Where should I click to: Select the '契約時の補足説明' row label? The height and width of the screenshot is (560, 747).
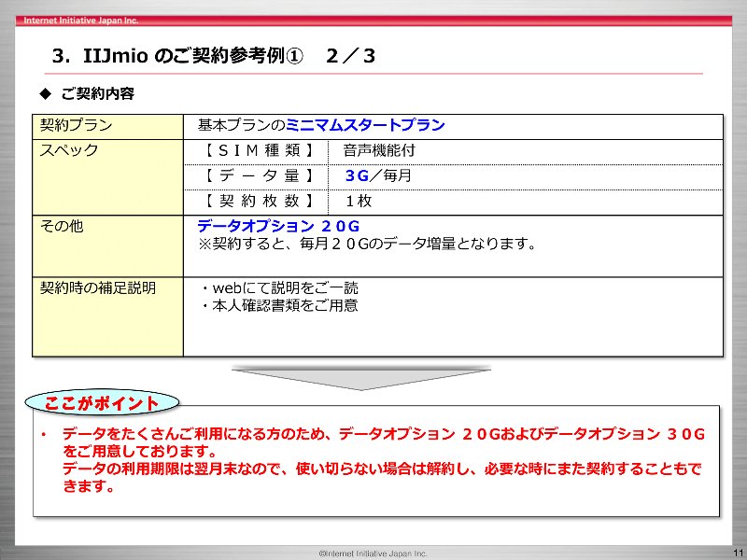click(x=98, y=287)
